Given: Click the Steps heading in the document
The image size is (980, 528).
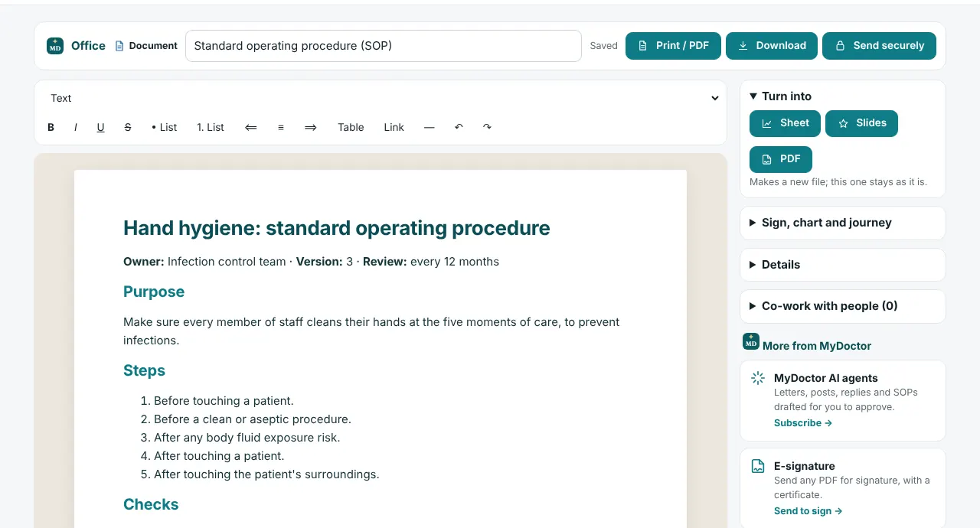Looking at the screenshot, I should coord(144,370).
